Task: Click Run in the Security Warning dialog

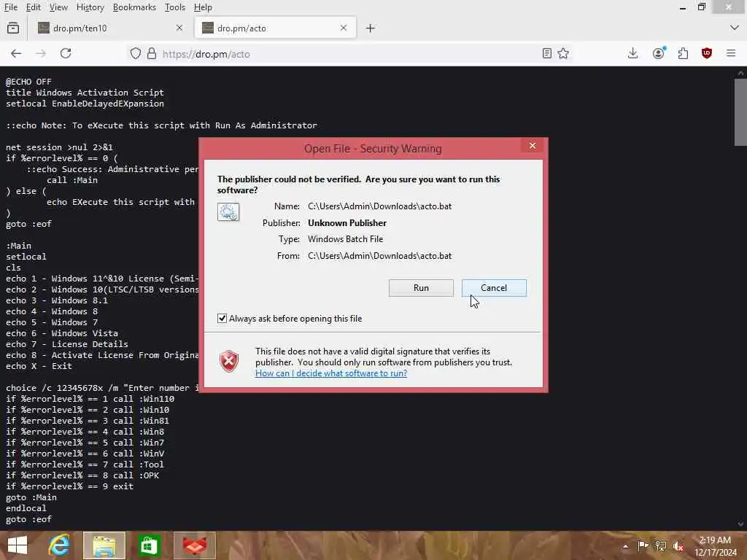Action: pos(421,287)
